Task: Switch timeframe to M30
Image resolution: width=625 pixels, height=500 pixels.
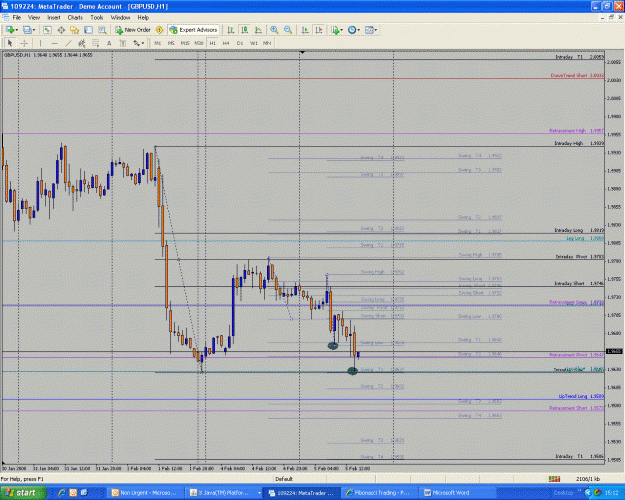Action: pos(199,43)
